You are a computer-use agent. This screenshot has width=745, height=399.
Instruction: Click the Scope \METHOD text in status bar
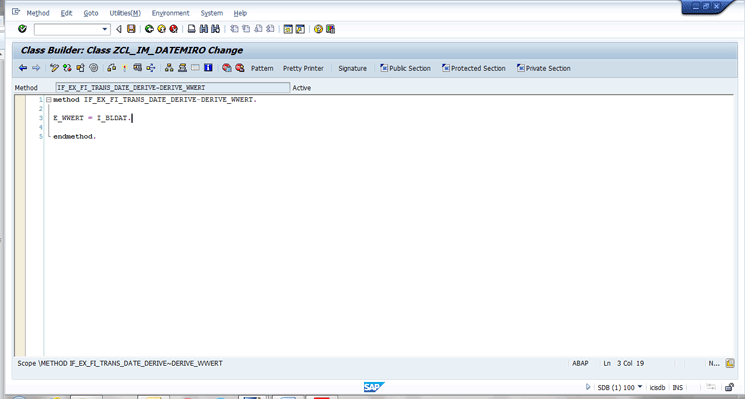point(120,363)
